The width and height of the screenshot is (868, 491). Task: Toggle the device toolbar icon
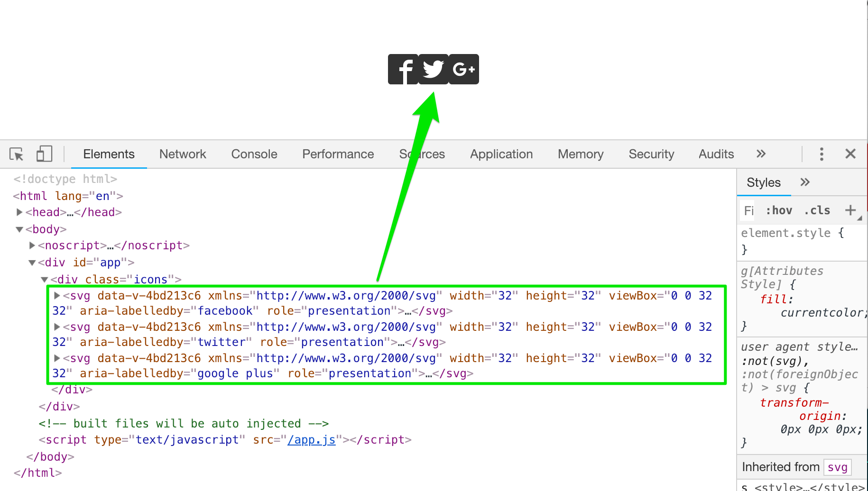pyautogui.click(x=44, y=154)
